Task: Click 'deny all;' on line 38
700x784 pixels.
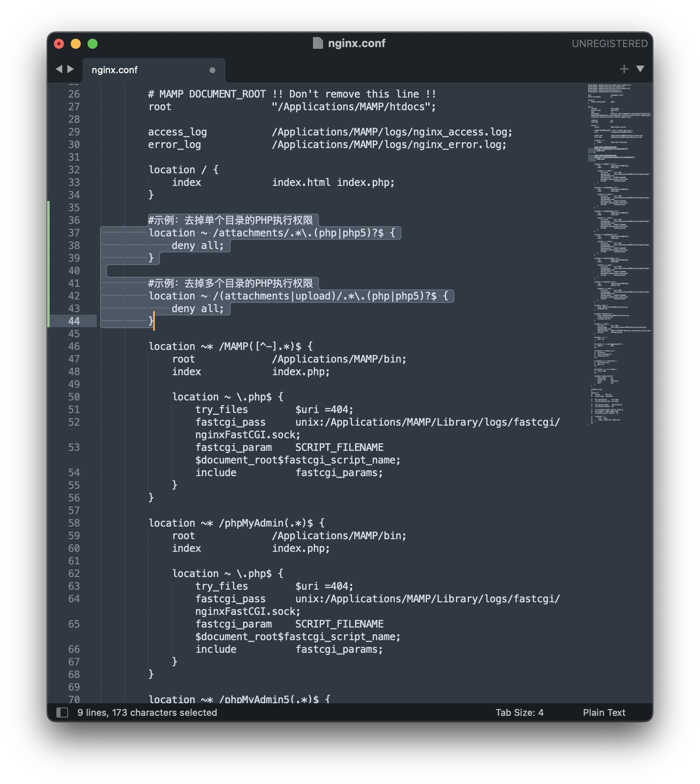Action: tap(198, 246)
